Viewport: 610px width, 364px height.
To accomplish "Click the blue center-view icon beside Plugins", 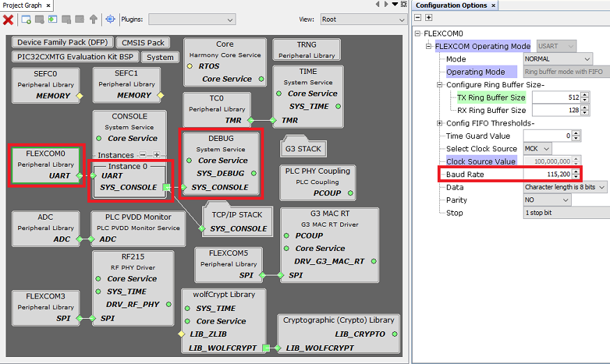I will coord(109,20).
